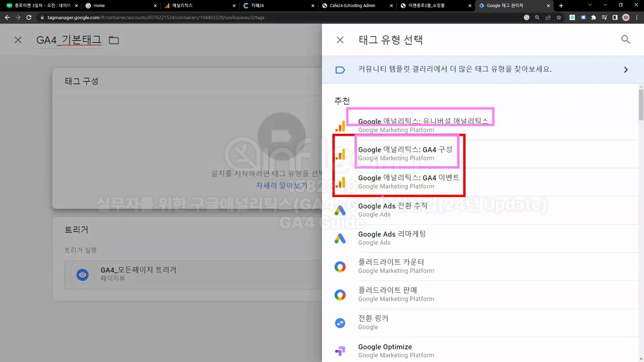Image resolution: width=644 pixels, height=362 pixels.
Task: Click the Google icon in the address bar
Action: click(x=527, y=17)
